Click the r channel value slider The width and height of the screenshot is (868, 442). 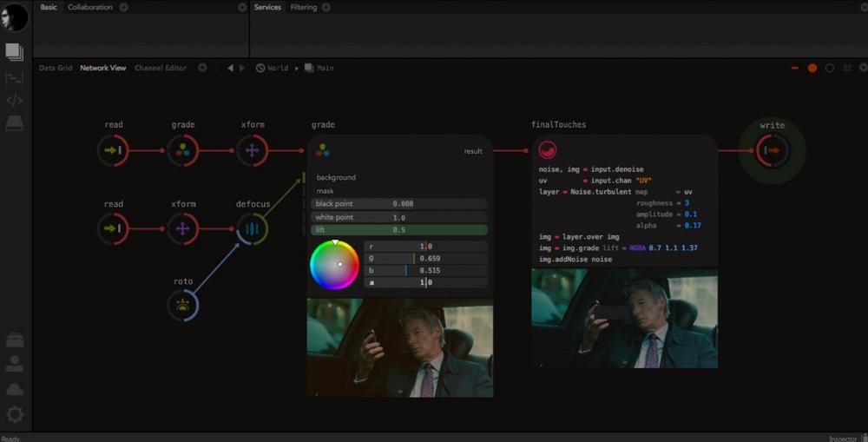(425, 247)
